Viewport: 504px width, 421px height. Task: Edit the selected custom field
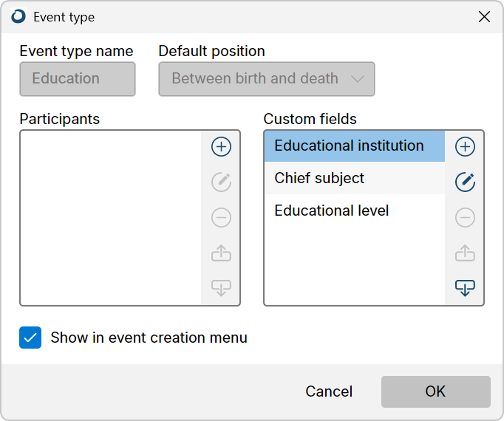point(465,182)
